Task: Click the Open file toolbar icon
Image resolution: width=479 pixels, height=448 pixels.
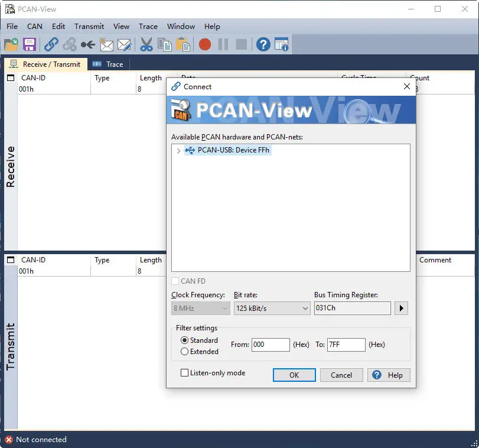Action: [11, 44]
